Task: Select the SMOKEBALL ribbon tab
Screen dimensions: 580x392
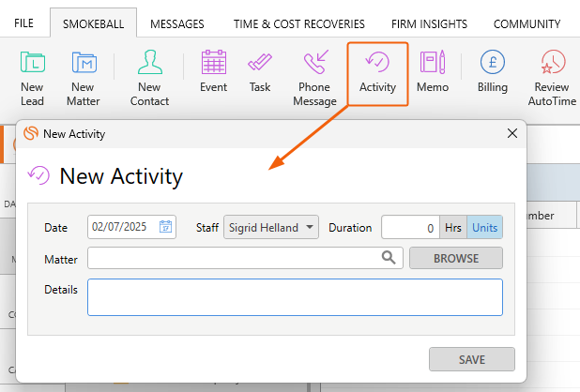Action: (93, 23)
